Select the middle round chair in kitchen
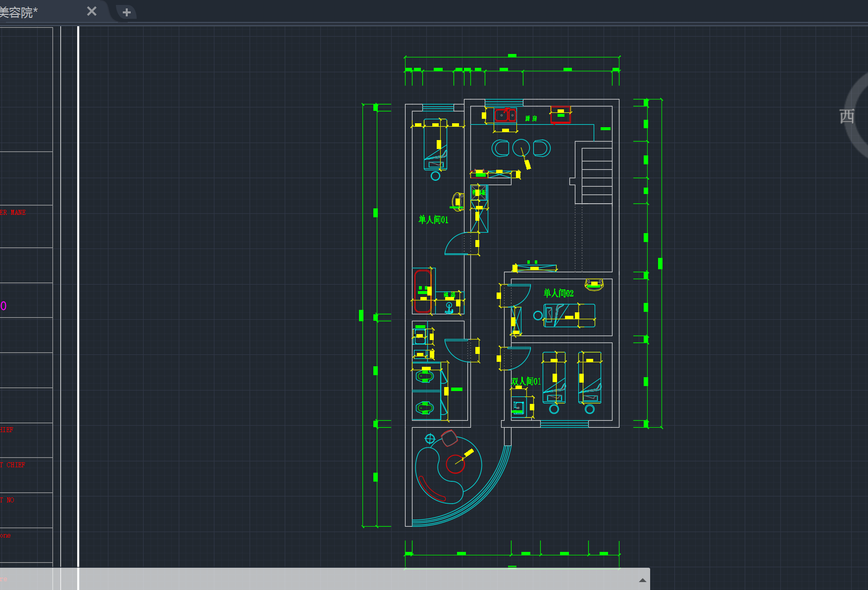 [521, 147]
